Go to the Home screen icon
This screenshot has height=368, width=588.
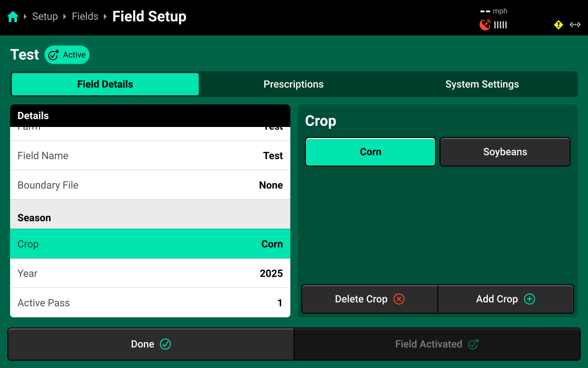tap(13, 17)
